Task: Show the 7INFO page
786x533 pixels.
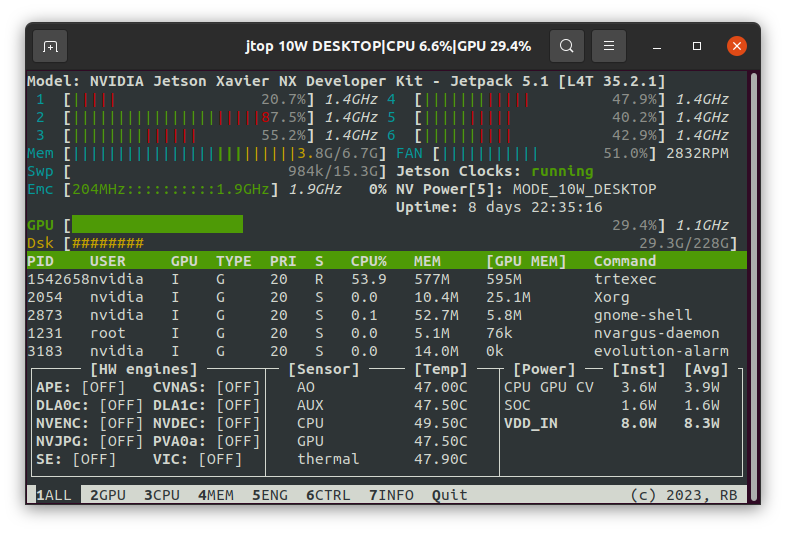Action: 391,495
